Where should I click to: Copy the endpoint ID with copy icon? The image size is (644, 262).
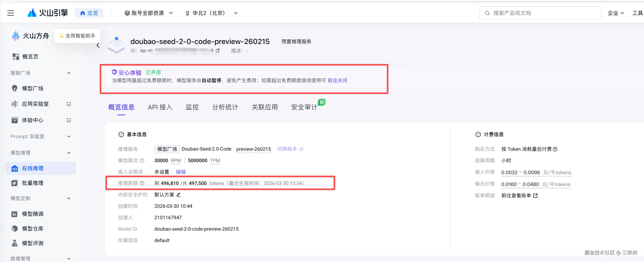(x=217, y=51)
